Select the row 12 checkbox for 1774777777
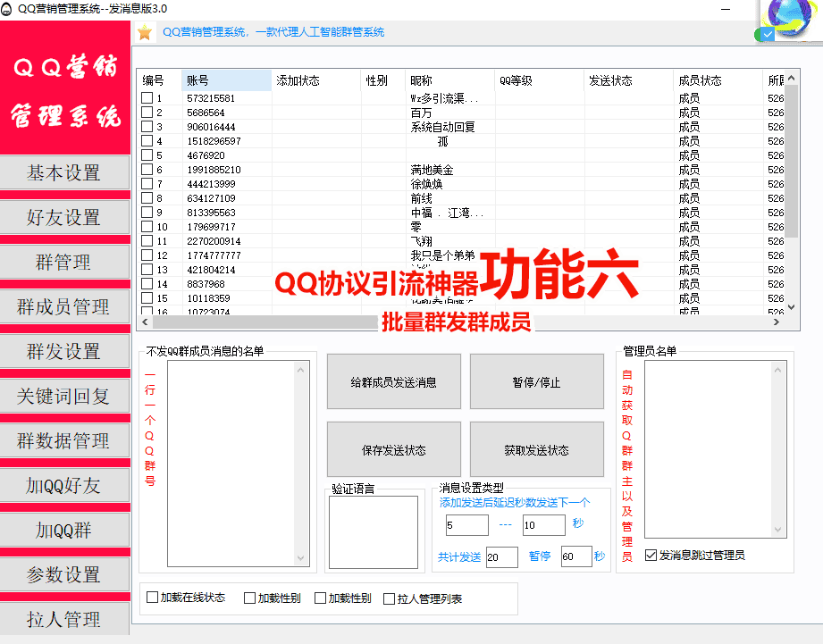Image resolution: width=823 pixels, height=644 pixels. click(147, 255)
